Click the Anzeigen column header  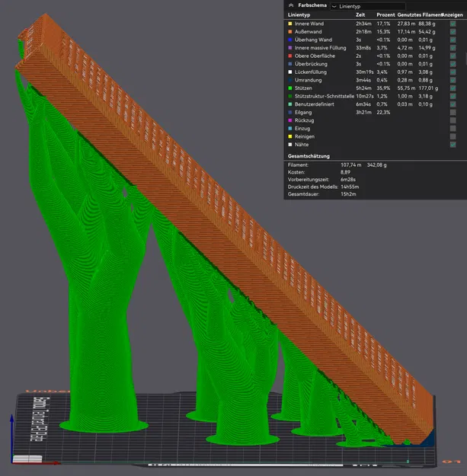[x=453, y=15]
